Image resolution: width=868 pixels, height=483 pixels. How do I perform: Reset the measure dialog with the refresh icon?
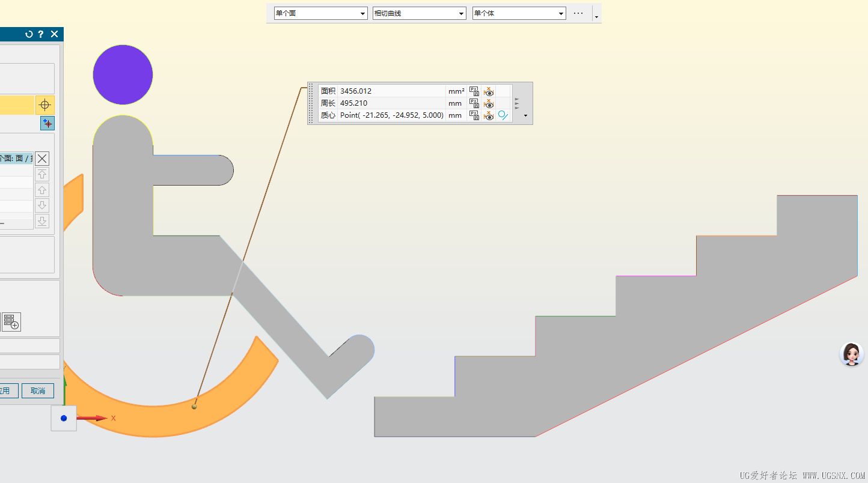[x=29, y=34]
